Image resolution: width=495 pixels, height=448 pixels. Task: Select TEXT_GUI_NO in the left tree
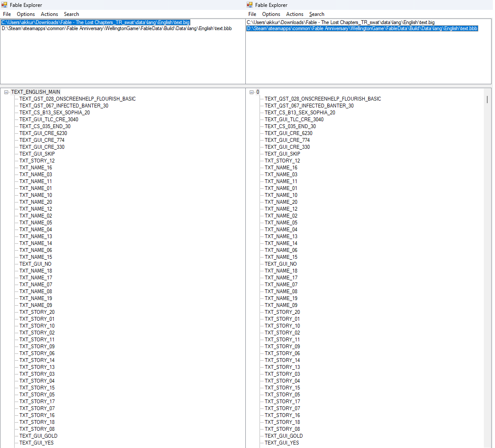coord(35,264)
